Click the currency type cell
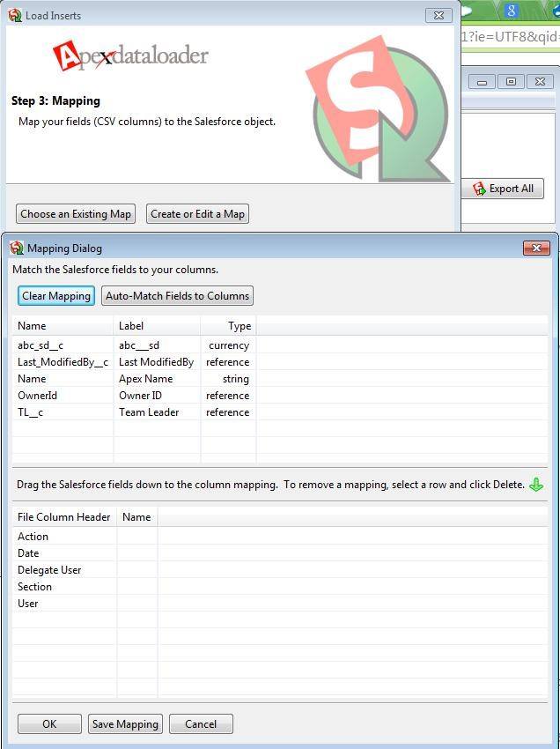Image resolution: width=560 pixels, height=749 pixels. [229, 345]
